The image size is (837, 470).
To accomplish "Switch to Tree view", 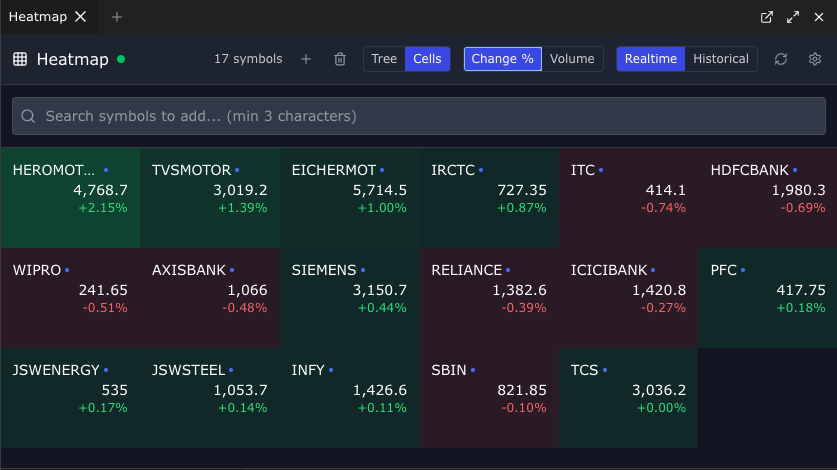I will tap(384, 59).
